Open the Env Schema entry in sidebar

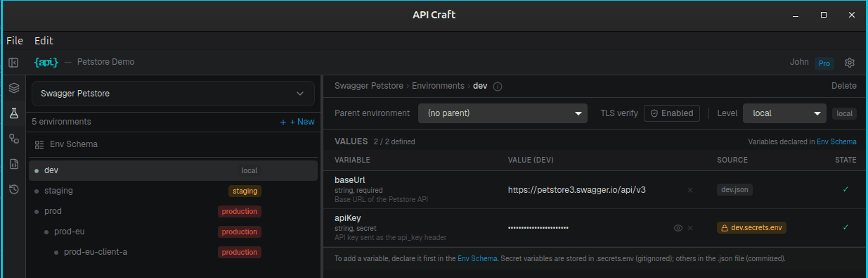[x=173, y=144]
